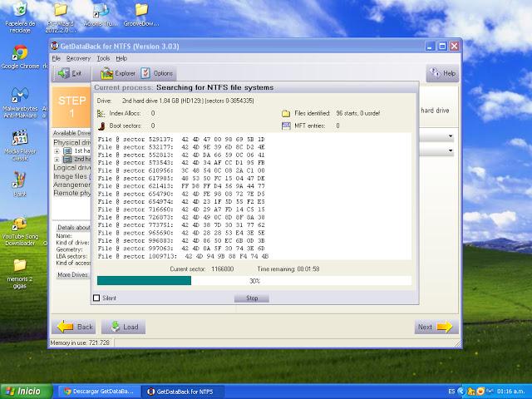Enable the Silent checkbox

(x=96, y=298)
